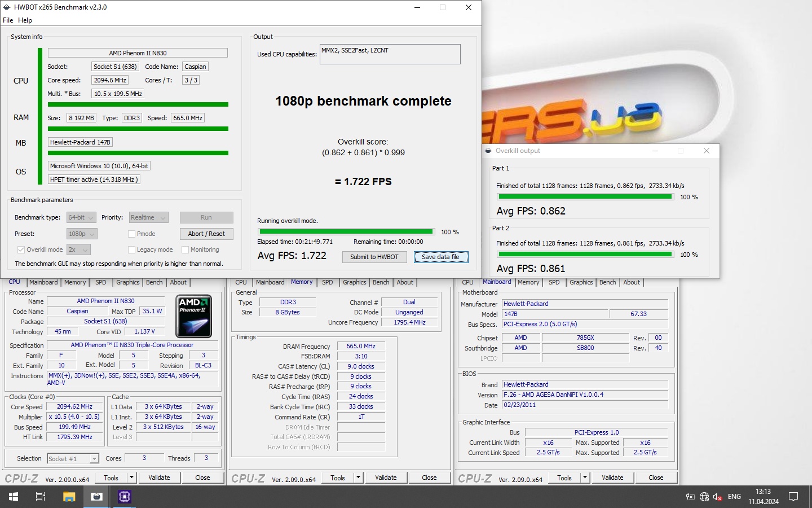Click the Part 2 progress bar

click(x=585, y=255)
